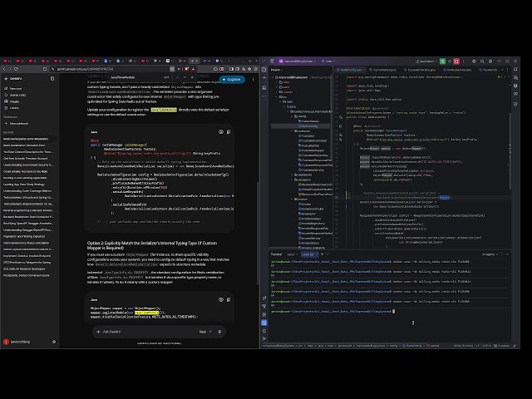Viewport: 532px width, 399px height.
Task: Collapse the config package folder
Action: [x=292, y=116]
